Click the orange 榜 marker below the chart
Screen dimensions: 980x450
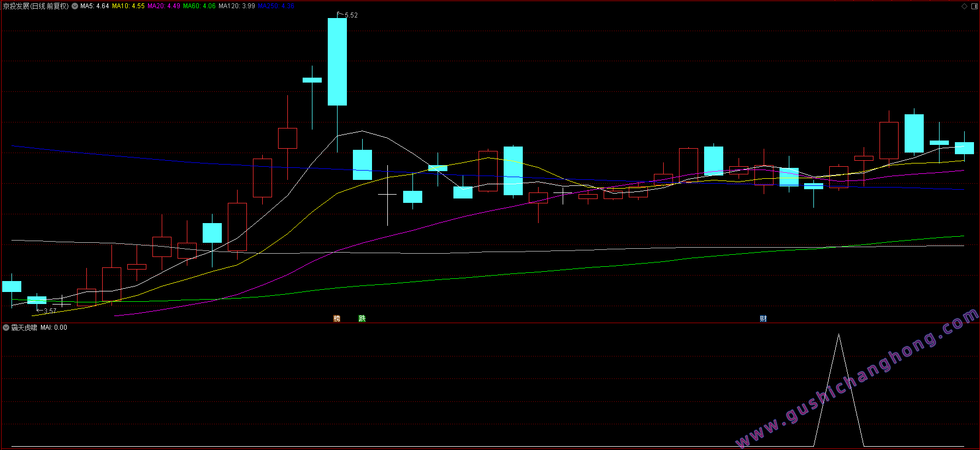tap(337, 318)
